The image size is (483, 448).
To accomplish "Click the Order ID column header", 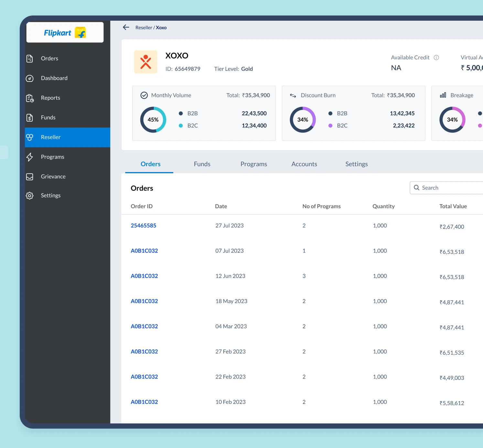I will [x=142, y=206].
